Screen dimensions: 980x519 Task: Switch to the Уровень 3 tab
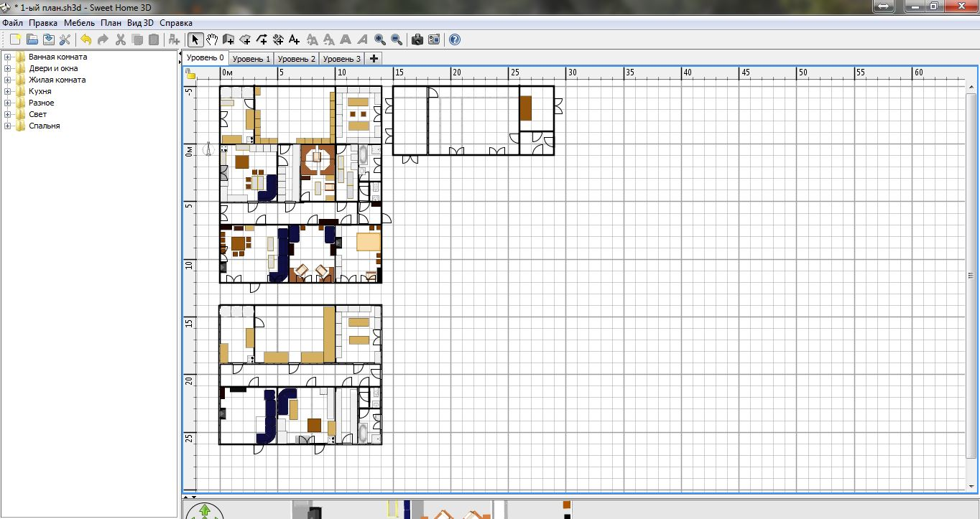coord(342,59)
